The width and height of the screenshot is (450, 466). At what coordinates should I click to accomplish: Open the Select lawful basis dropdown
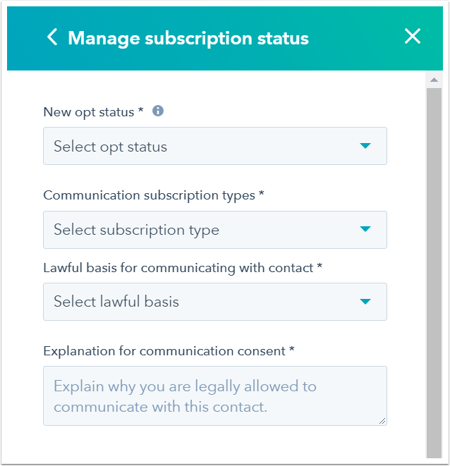tap(215, 302)
